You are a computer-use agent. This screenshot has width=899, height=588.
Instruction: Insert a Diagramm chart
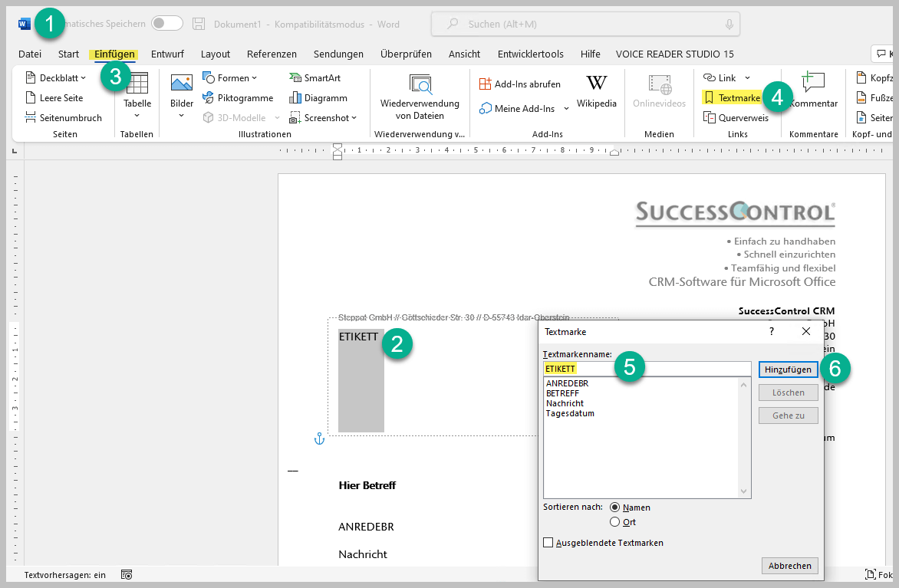click(318, 98)
